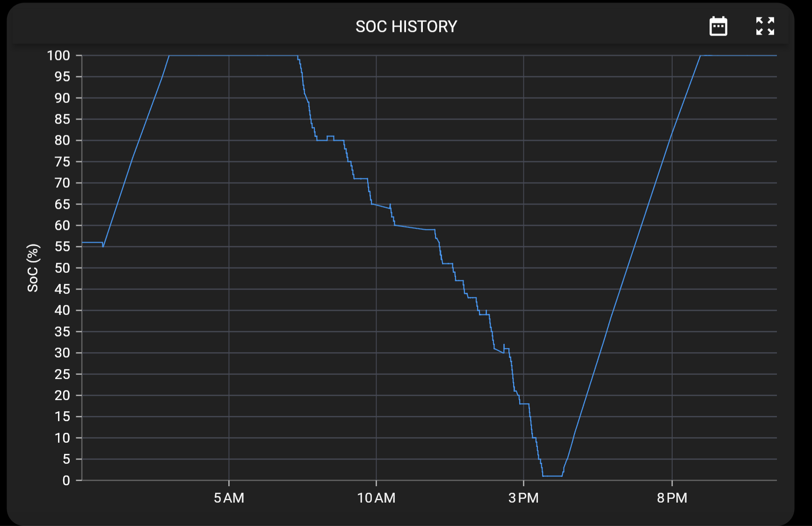Select the 10 AM time axis label
Screen dimensions: 812x526
click(x=376, y=498)
